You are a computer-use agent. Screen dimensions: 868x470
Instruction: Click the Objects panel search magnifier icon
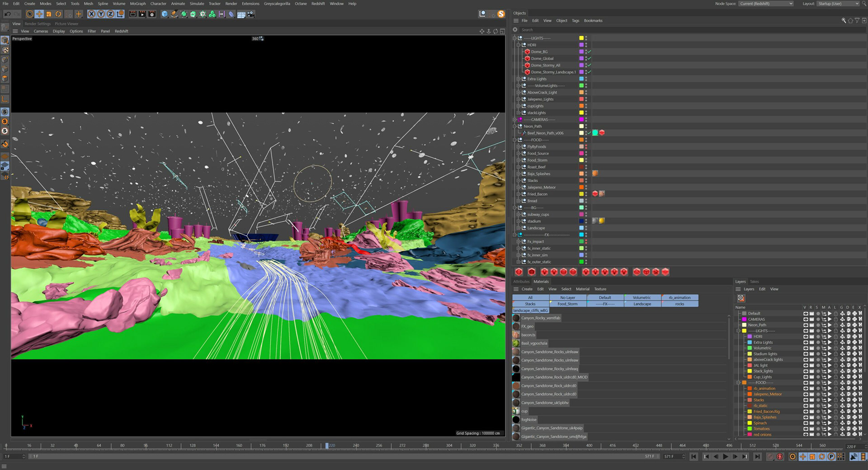(844, 20)
